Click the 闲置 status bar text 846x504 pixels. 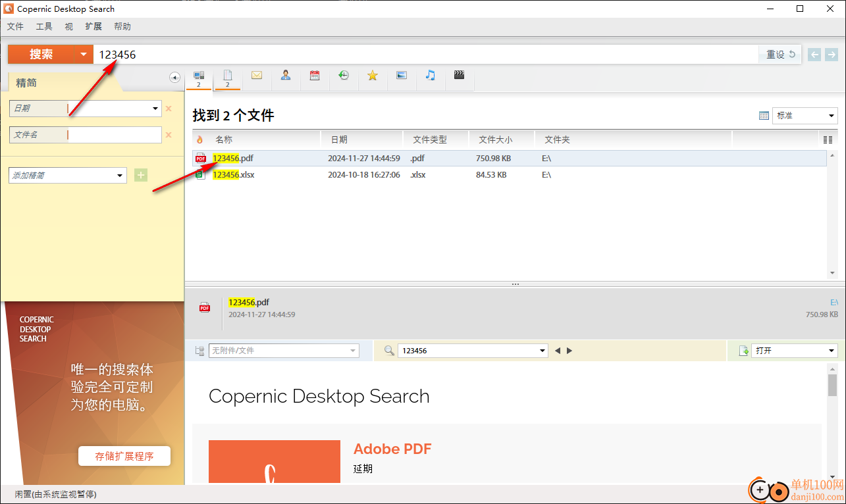[55, 494]
